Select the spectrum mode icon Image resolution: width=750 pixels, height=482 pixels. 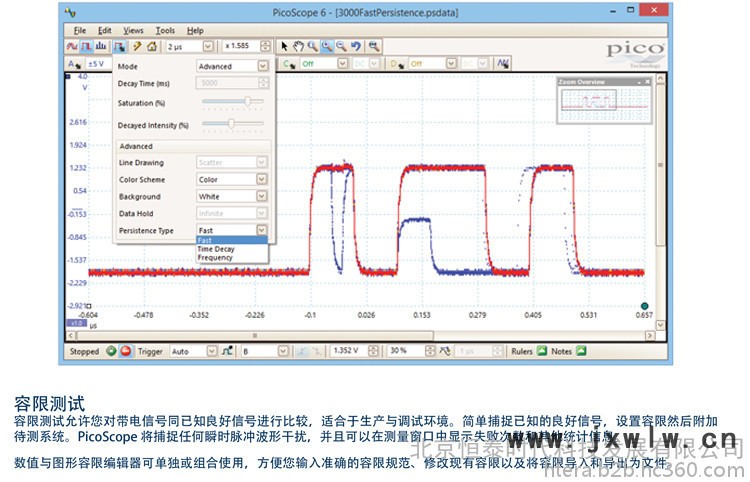101,46
